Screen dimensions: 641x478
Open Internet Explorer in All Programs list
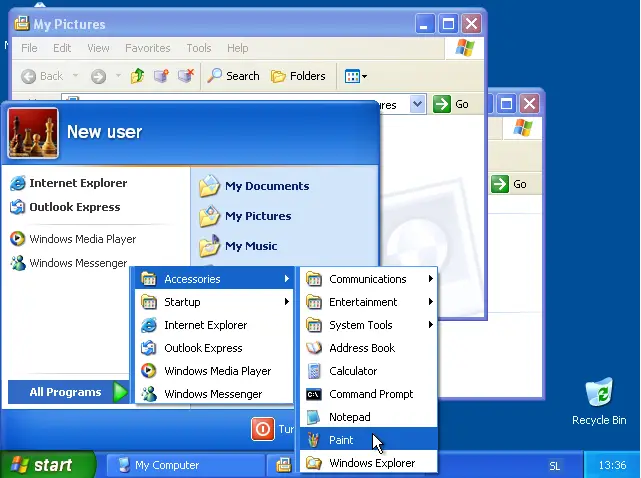(x=214, y=325)
